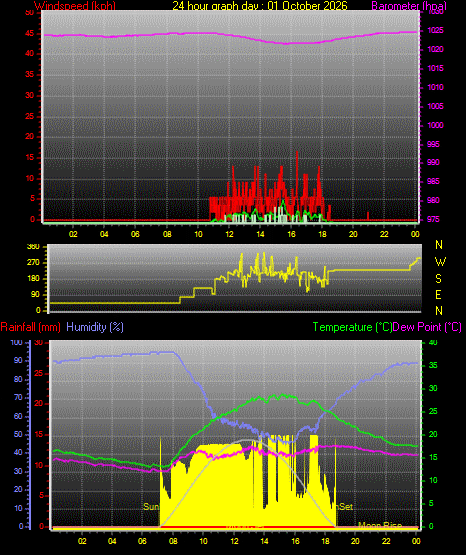Click the 25 value on rainfall axis
The height and width of the screenshot is (555, 466).
pos(39,373)
